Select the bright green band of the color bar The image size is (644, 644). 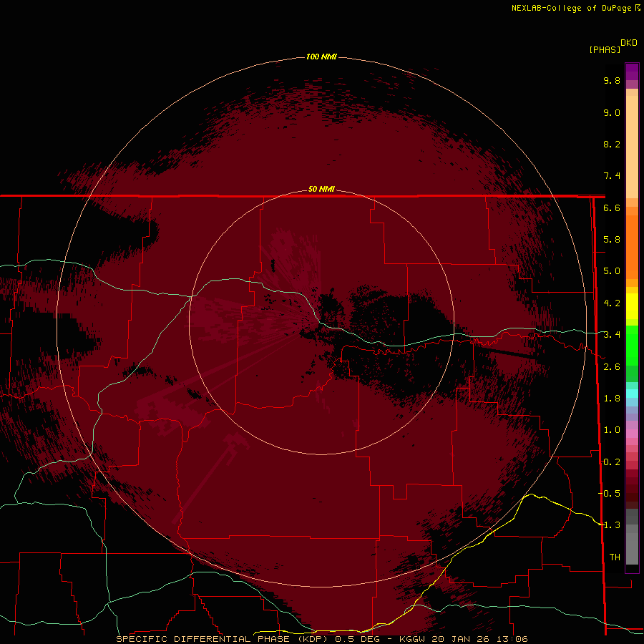[632, 345]
